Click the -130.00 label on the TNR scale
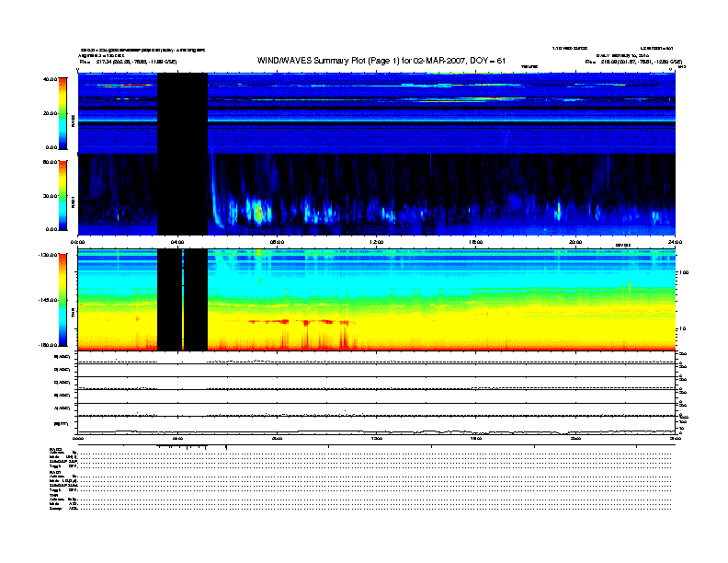This screenshot has width=728, height=563. (x=48, y=255)
